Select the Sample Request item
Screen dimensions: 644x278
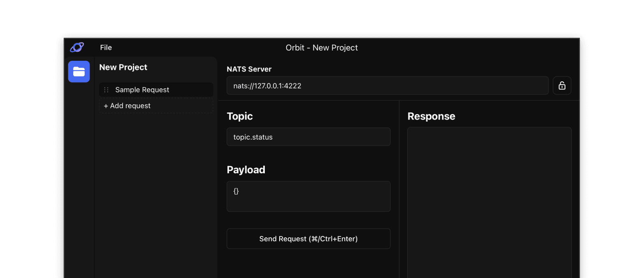tap(142, 90)
